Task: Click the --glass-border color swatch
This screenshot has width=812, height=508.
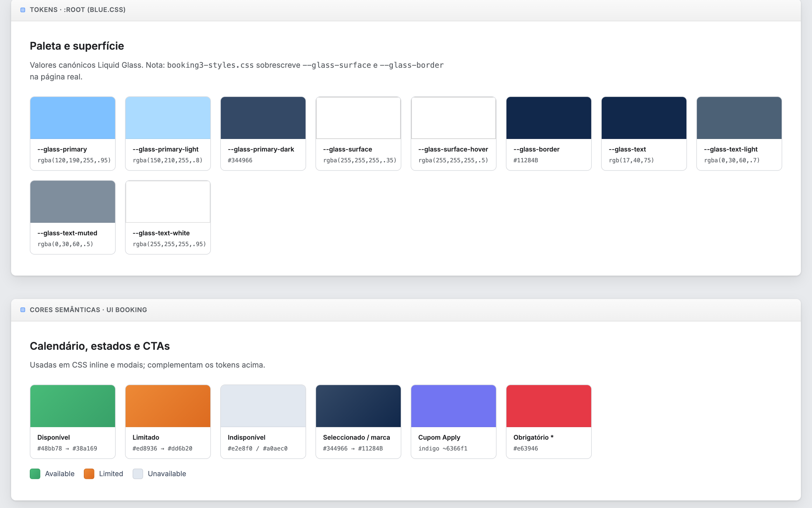Action: coord(549,118)
